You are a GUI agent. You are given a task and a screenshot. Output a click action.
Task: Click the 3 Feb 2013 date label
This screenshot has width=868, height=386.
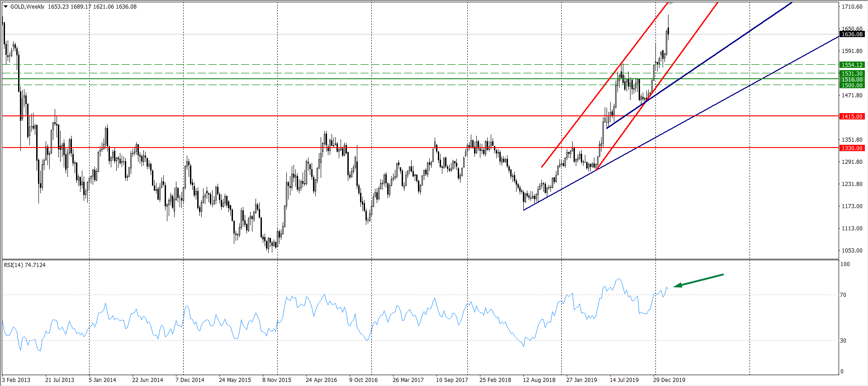[16, 380]
